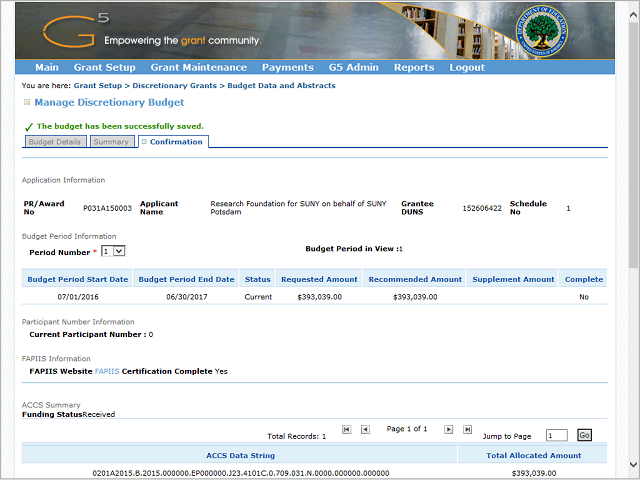The width and height of the screenshot is (640, 480).
Task: Click the scrollbar up arrow
Action: click(x=633, y=15)
